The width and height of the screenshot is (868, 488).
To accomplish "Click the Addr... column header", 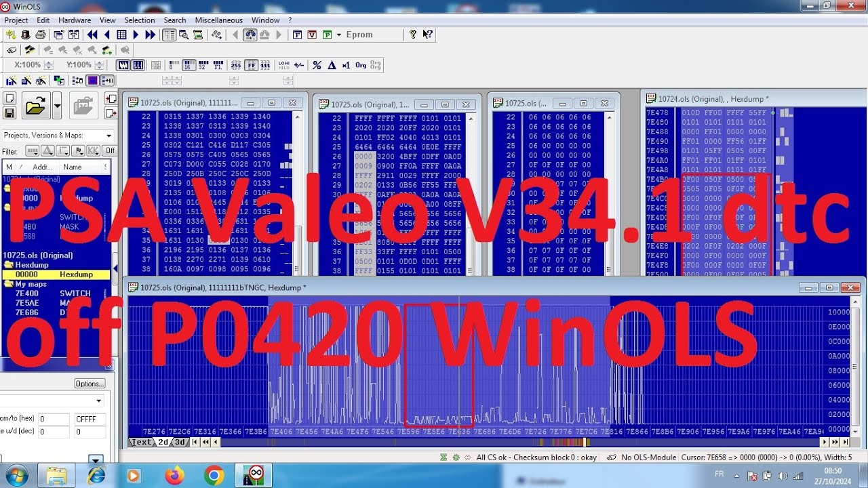I will (43, 167).
